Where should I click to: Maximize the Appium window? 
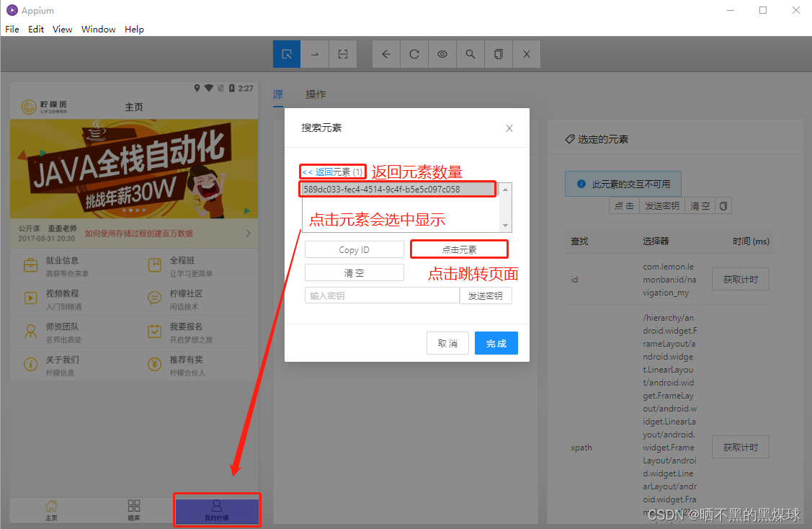coord(763,10)
